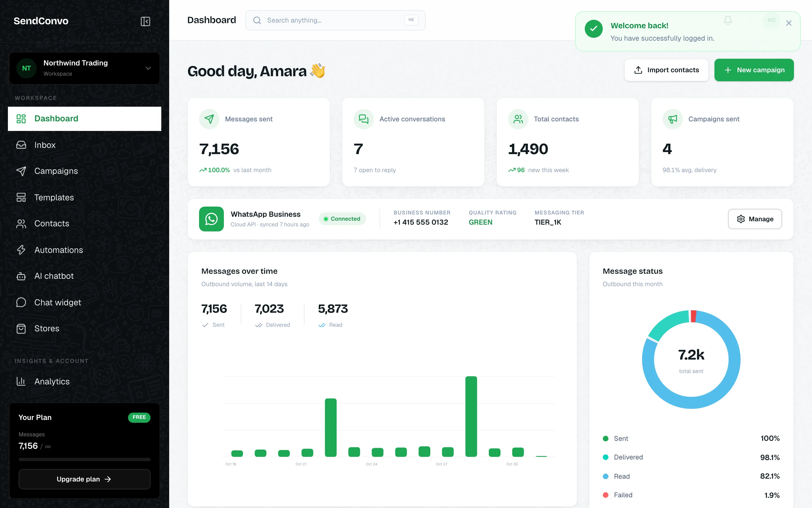Click the Messages sent card icon
The image size is (812, 508).
tap(209, 119)
